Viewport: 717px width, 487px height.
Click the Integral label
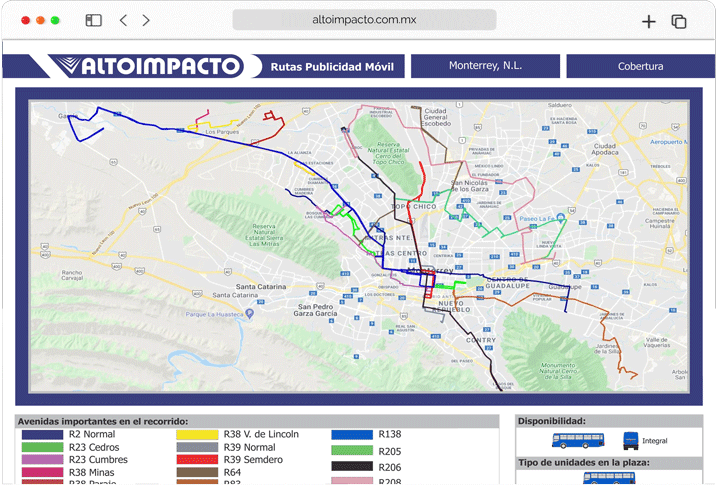654,441
